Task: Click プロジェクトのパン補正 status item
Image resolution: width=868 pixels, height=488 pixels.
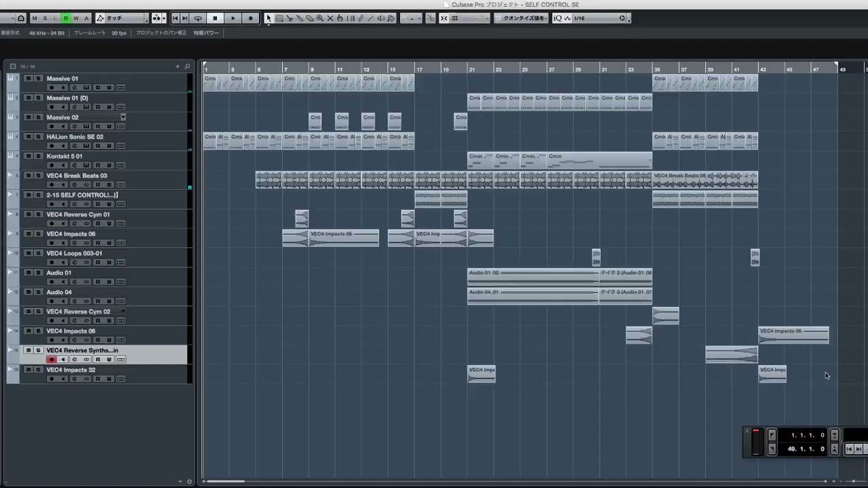Action: click(161, 33)
